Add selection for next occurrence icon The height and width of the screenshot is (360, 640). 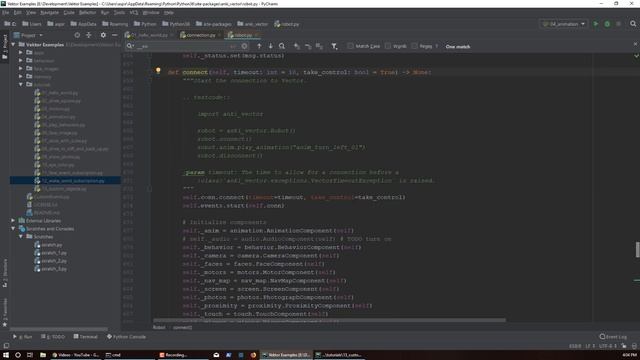coord(297,47)
